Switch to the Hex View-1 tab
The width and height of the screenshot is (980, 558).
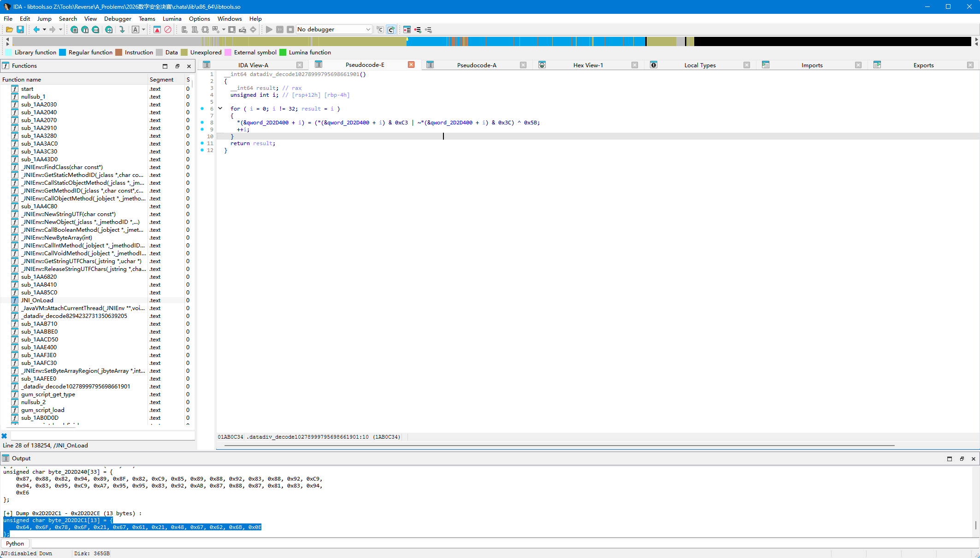click(x=588, y=65)
